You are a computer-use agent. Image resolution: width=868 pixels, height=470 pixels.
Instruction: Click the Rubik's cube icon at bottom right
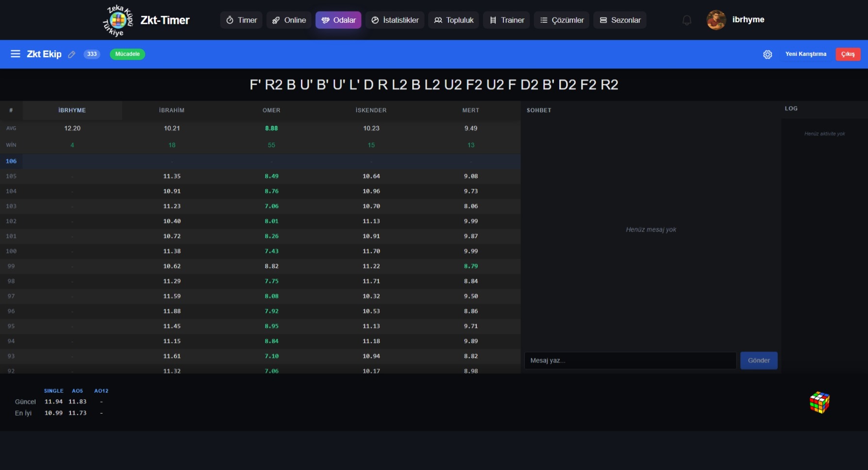[x=819, y=403]
